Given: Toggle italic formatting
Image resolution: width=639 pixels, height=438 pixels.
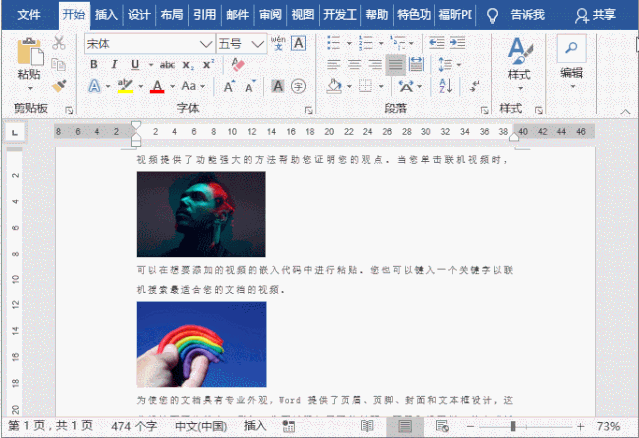Looking at the screenshot, I should pos(114,64).
